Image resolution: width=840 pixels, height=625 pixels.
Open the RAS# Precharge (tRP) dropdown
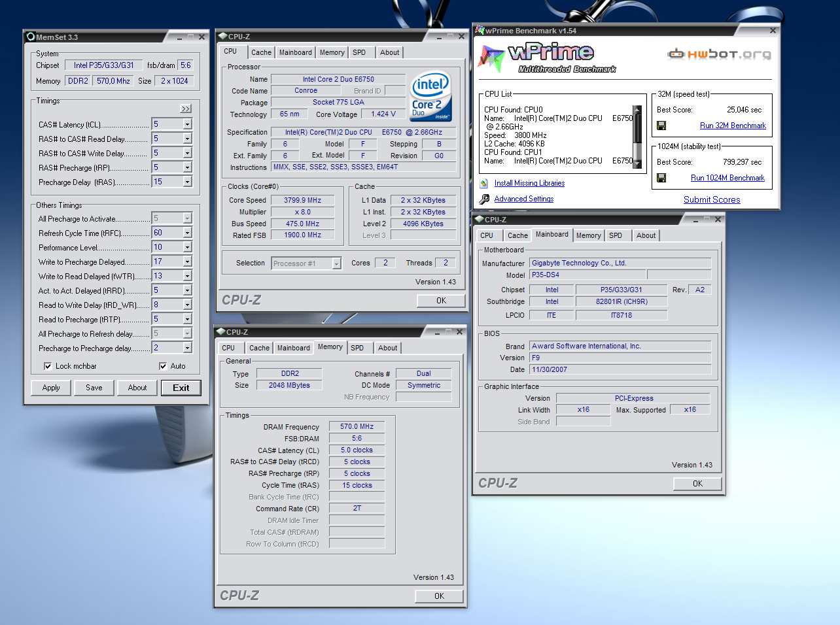187,167
